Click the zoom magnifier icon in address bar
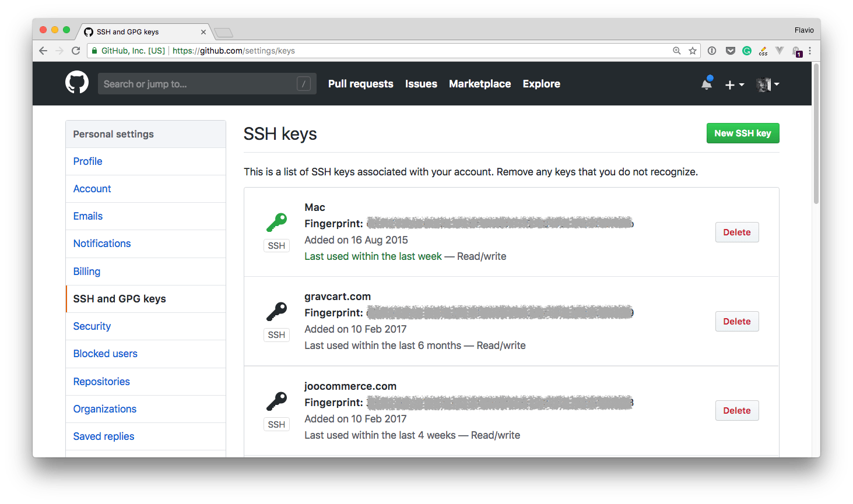853x504 pixels. (x=677, y=51)
